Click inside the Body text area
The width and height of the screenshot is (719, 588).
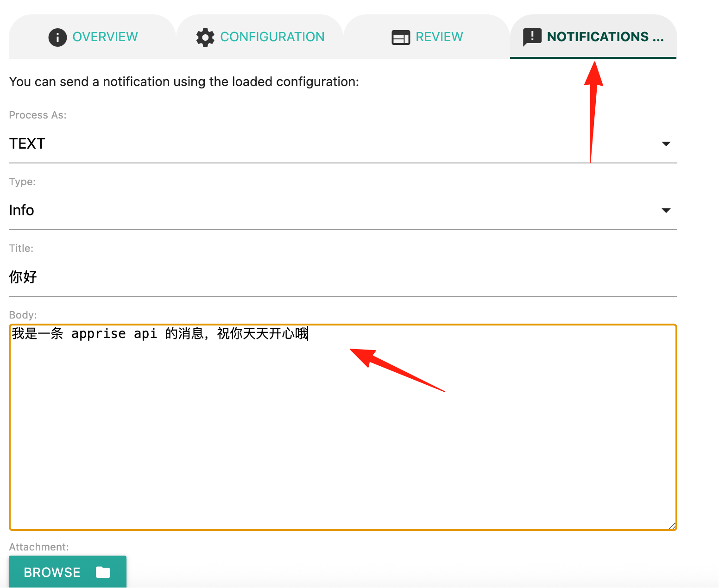click(x=343, y=427)
